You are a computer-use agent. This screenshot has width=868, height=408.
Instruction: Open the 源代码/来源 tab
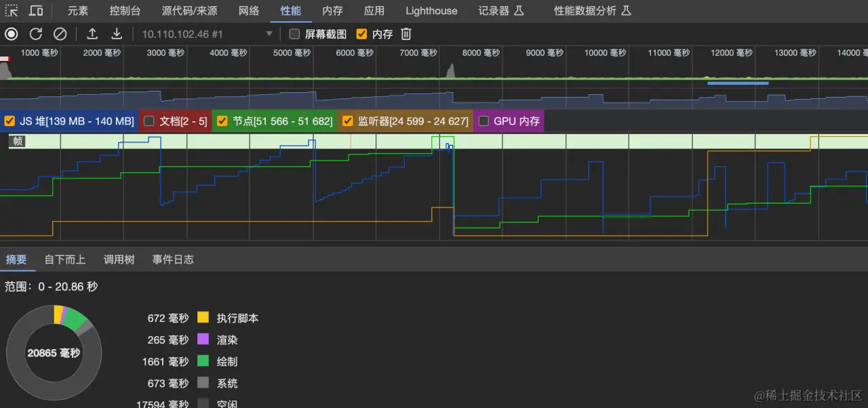190,11
